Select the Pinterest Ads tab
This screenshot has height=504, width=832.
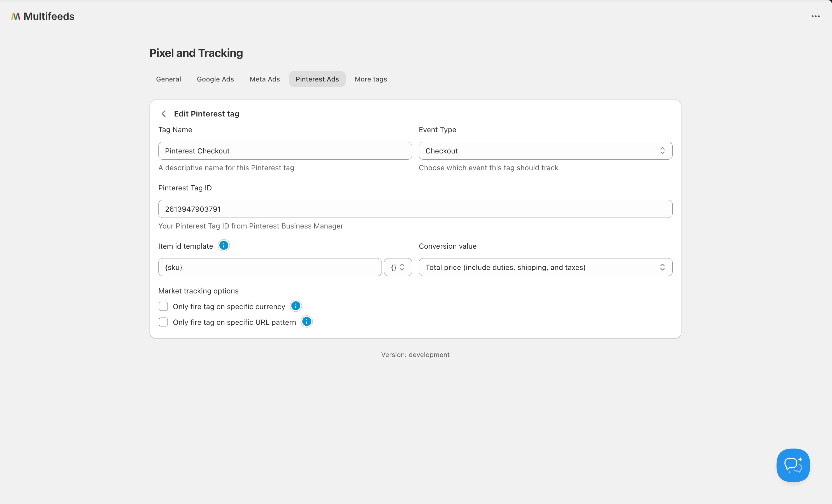(x=317, y=79)
